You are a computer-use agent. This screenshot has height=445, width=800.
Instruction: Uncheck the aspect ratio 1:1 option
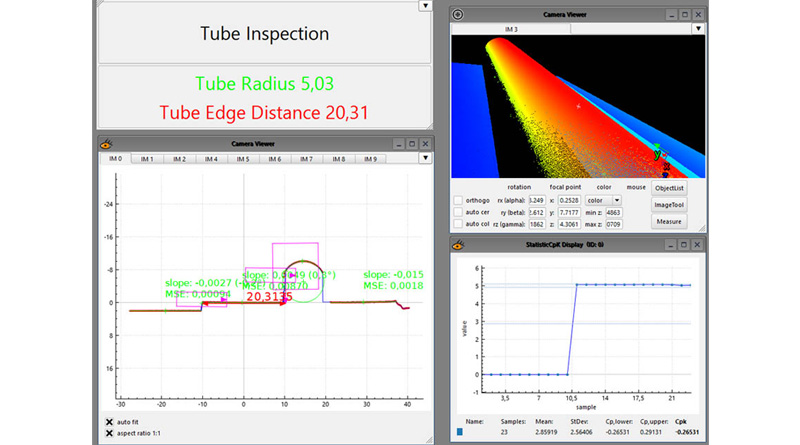coord(109,433)
